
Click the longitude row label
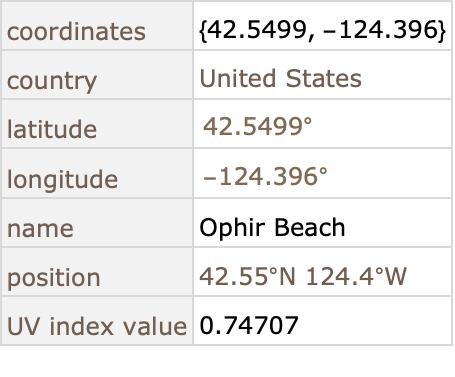tap(62, 179)
